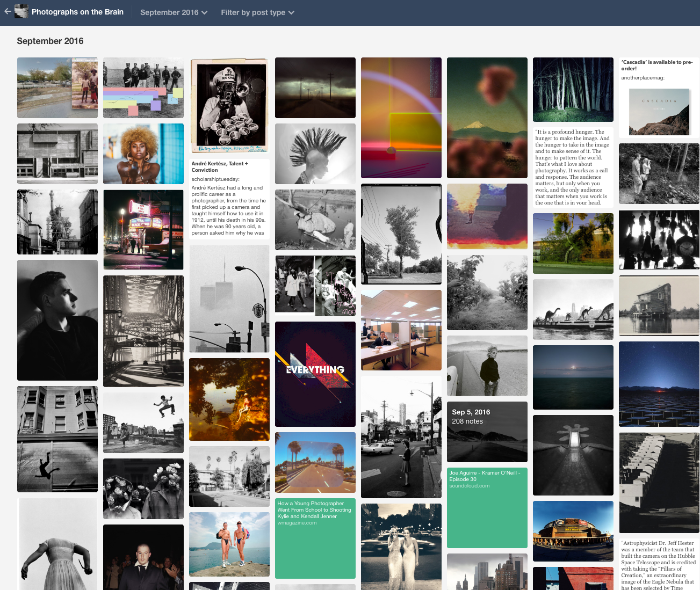The width and height of the screenshot is (700, 590).
Task: Open the Astrophysicist Dr. Jeff Hester quote post
Action: click(x=659, y=564)
